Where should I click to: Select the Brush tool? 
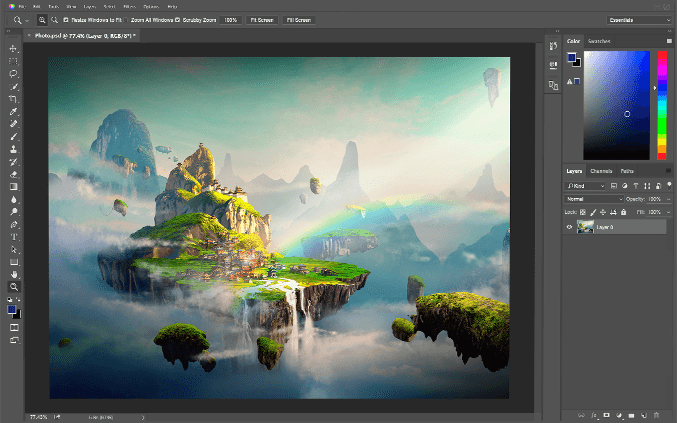(x=13, y=136)
